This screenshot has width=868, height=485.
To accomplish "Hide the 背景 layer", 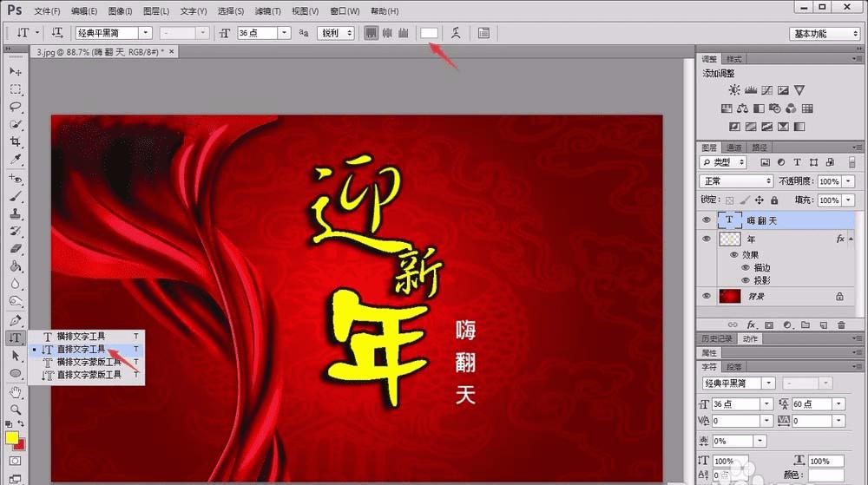I will 707,297.
